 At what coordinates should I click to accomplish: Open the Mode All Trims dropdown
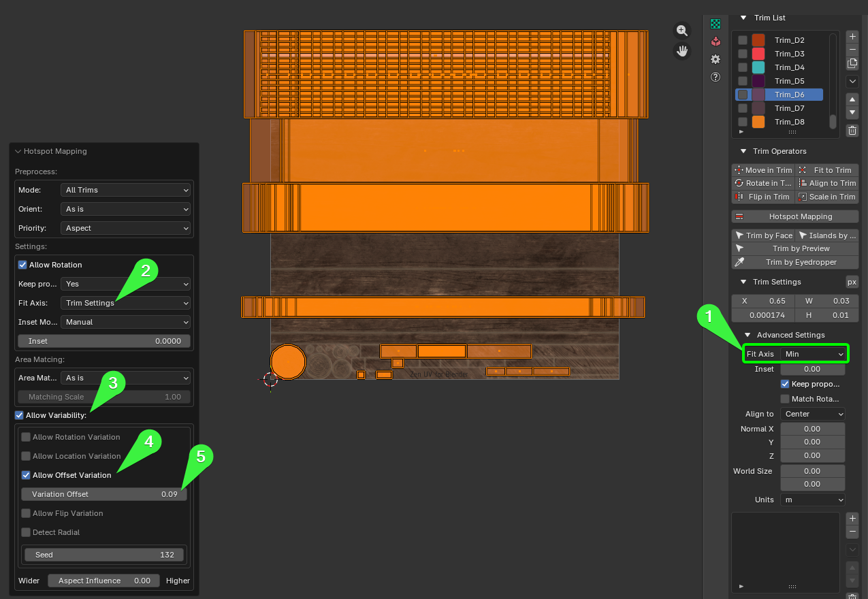[126, 190]
